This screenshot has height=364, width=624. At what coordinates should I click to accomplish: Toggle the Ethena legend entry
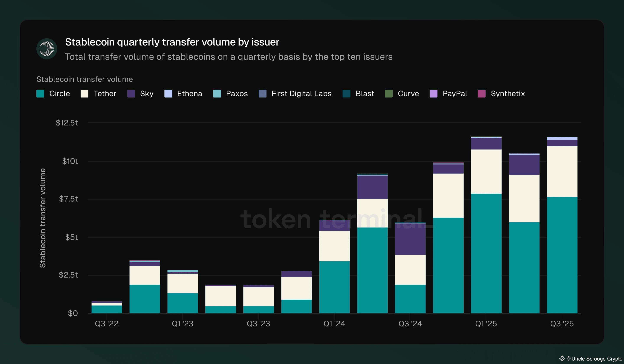[189, 94]
